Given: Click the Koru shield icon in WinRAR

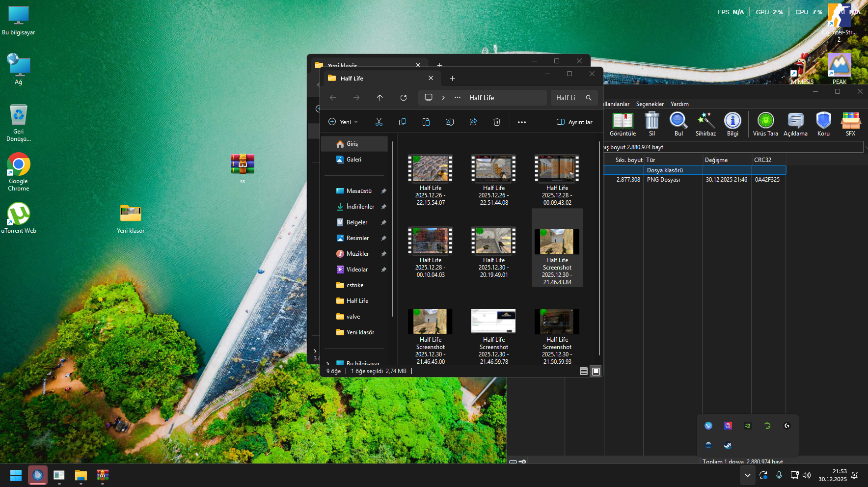Looking at the screenshot, I should point(823,124).
